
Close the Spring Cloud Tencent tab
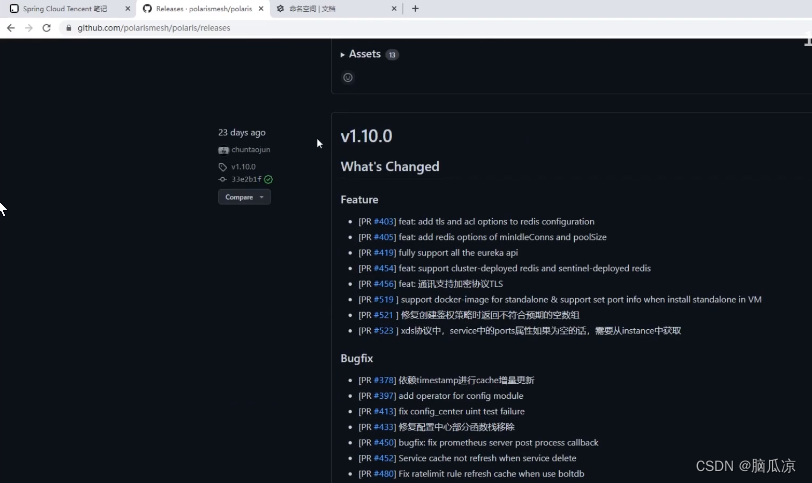(x=128, y=9)
